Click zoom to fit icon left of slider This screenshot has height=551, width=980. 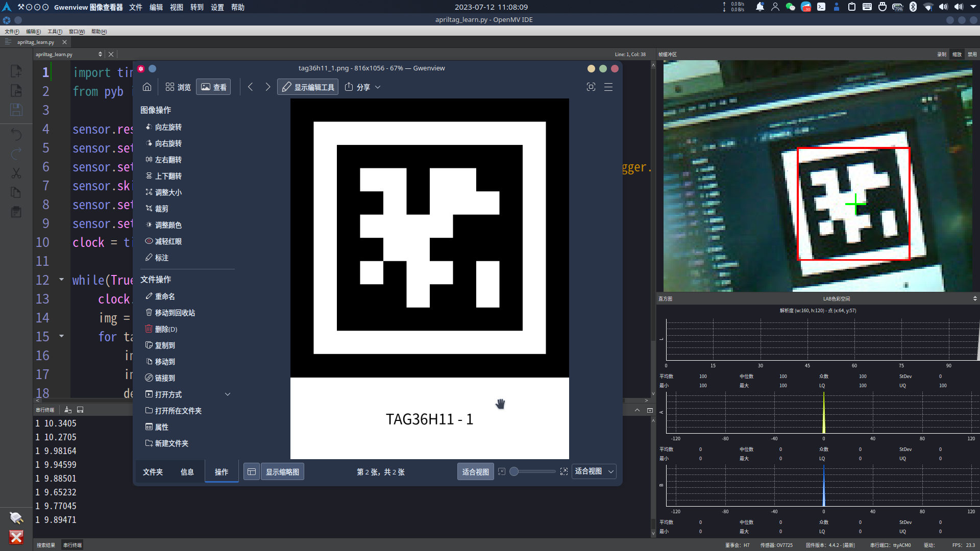pyautogui.click(x=502, y=471)
